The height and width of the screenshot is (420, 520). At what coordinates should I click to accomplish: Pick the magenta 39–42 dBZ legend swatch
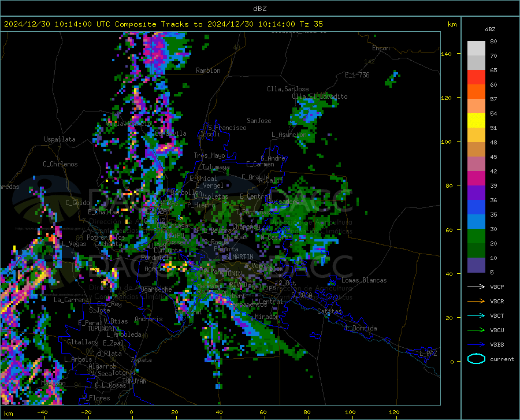(x=476, y=179)
